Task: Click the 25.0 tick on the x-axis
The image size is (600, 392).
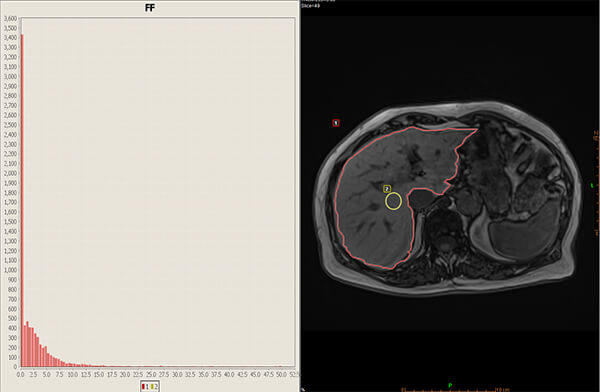Action: [x=151, y=374]
